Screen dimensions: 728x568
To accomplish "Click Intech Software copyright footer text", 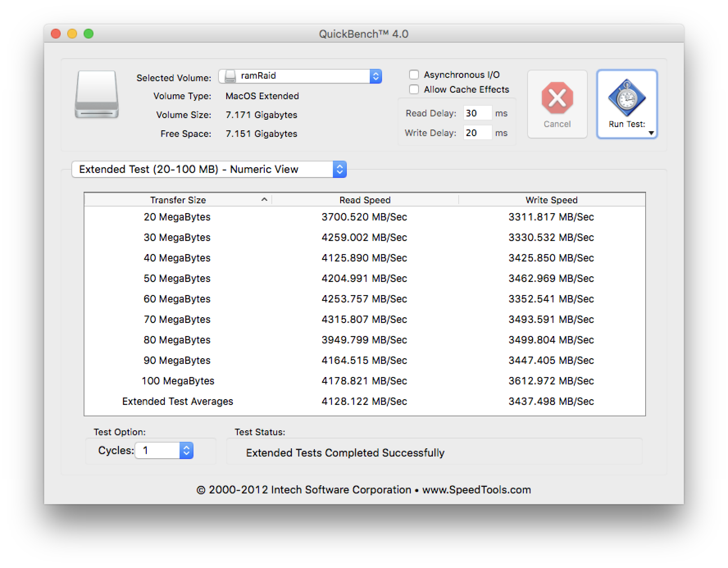I will (364, 490).
